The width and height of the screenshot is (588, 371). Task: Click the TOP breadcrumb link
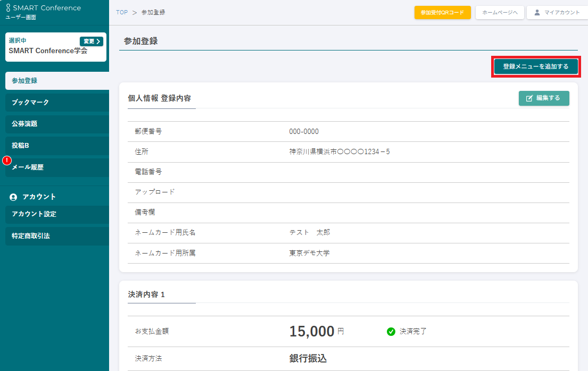coord(122,12)
